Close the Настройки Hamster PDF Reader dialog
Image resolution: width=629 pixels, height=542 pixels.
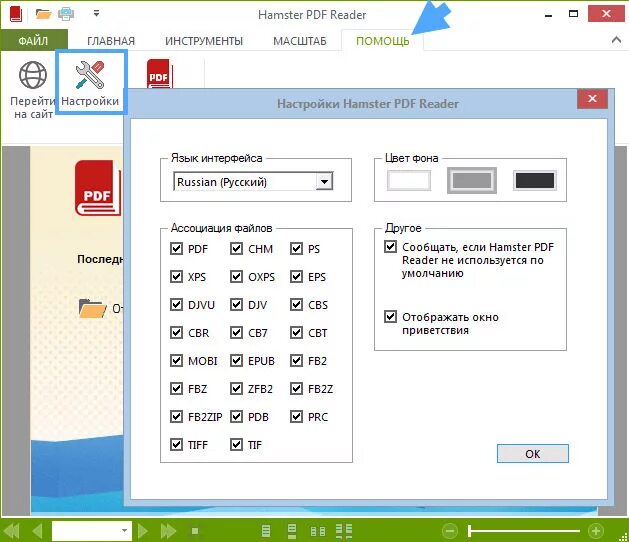click(x=592, y=99)
